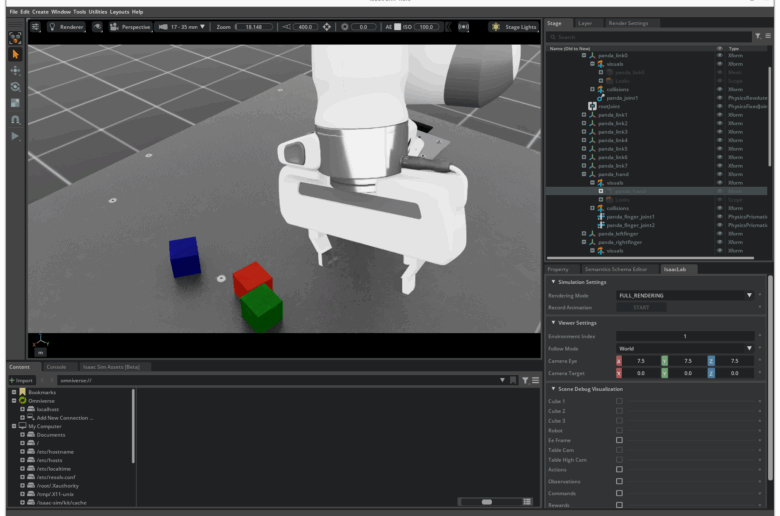Click the rootJoint item in stage tree
Screen dimensions: 780x516
(609, 106)
